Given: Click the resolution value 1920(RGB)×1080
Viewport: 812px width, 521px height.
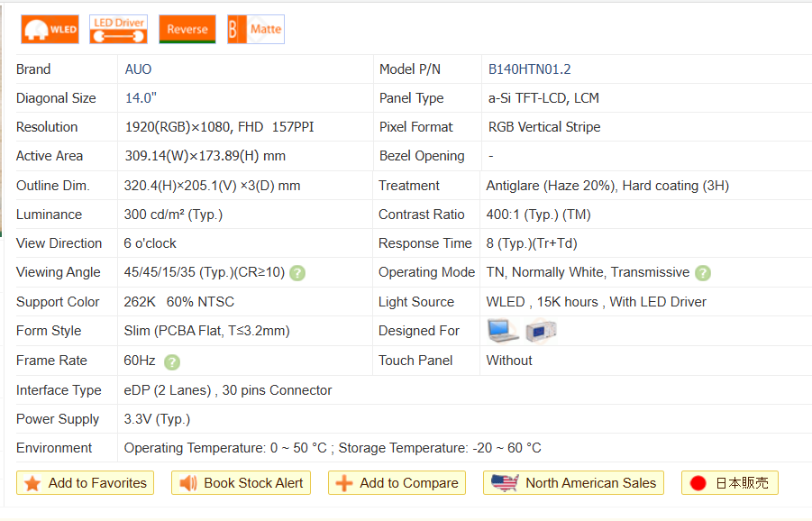Looking at the screenshot, I should pos(177,127).
